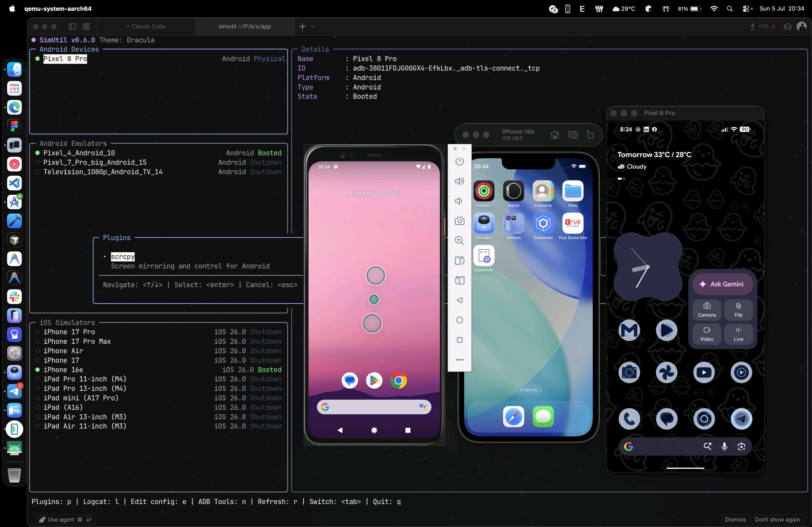The width and height of the screenshot is (812, 527).
Task: Select the scrcpy plugin entry
Action: pyautogui.click(x=123, y=257)
